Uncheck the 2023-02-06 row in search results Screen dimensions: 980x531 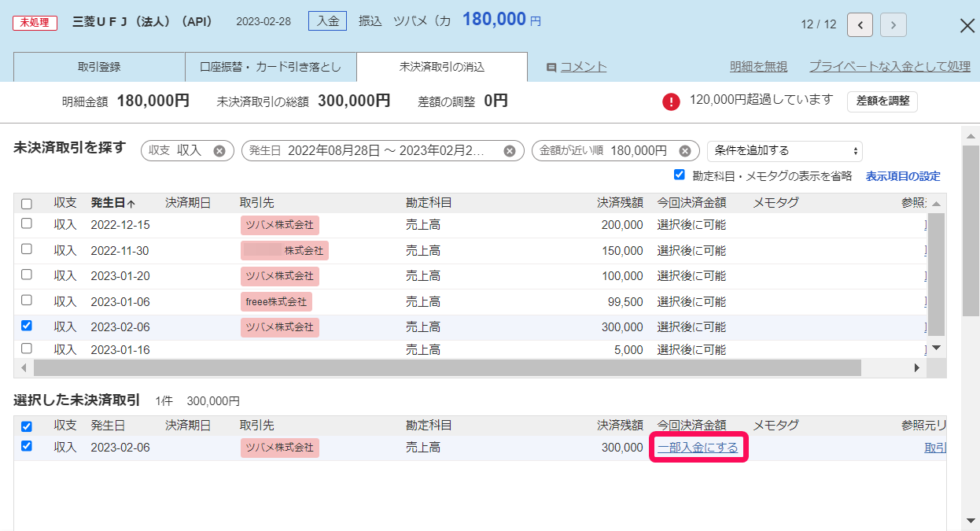point(27,325)
